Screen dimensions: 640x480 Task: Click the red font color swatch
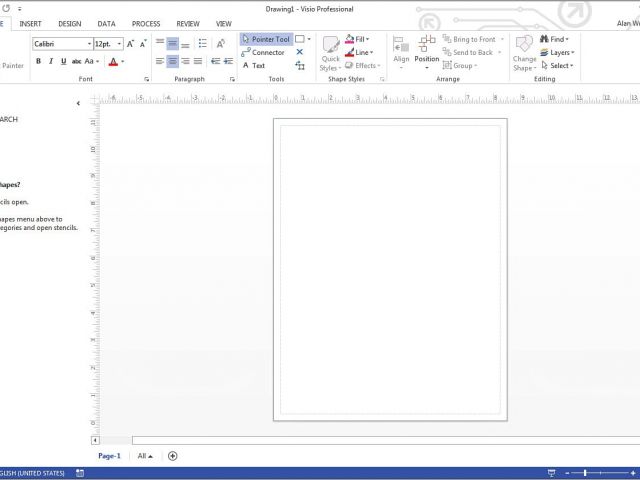pyautogui.click(x=112, y=62)
